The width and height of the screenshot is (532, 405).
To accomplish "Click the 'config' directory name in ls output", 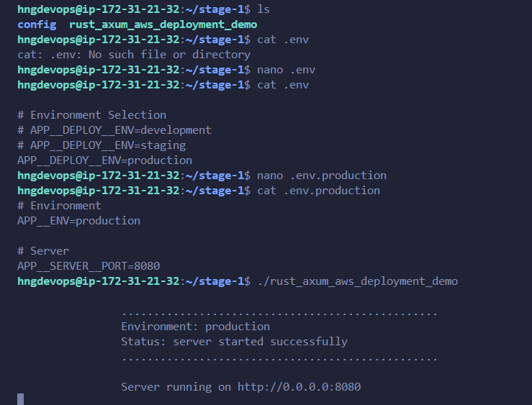I will click(x=37, y=24).
